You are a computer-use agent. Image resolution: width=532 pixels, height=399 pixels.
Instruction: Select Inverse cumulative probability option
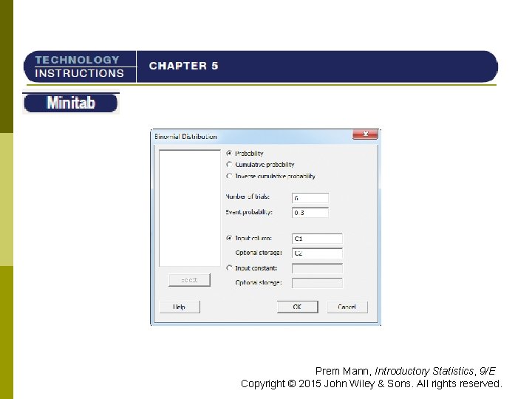click(229, 176)
